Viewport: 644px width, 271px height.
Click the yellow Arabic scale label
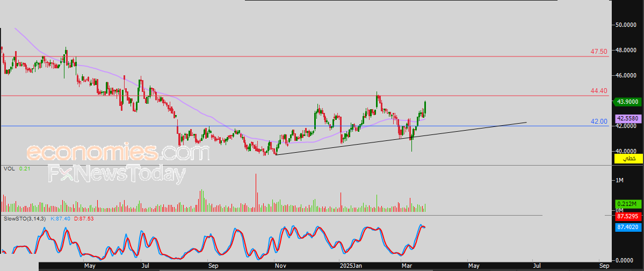tap(628, 159)
